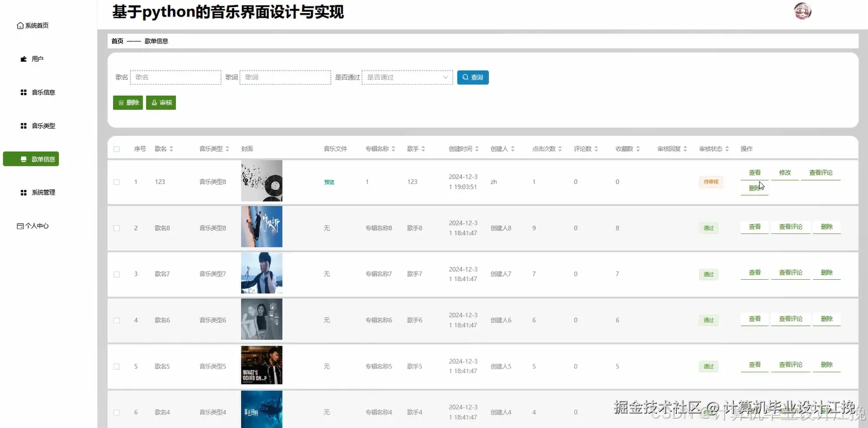Screen dimensions: 868x428
Task: Click the 系统管理 grid icon
Action: tap(24, 193)
